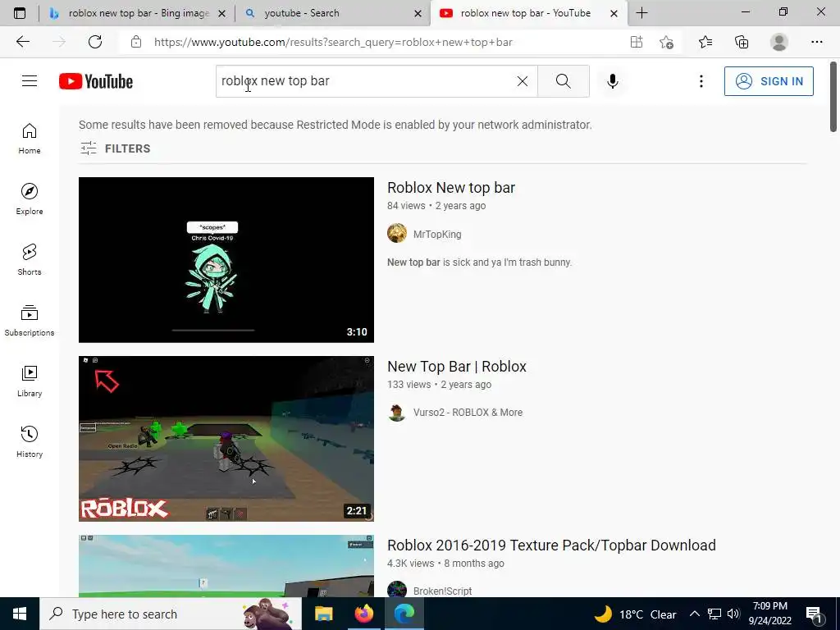View site information lock icon

click(136, 42)
